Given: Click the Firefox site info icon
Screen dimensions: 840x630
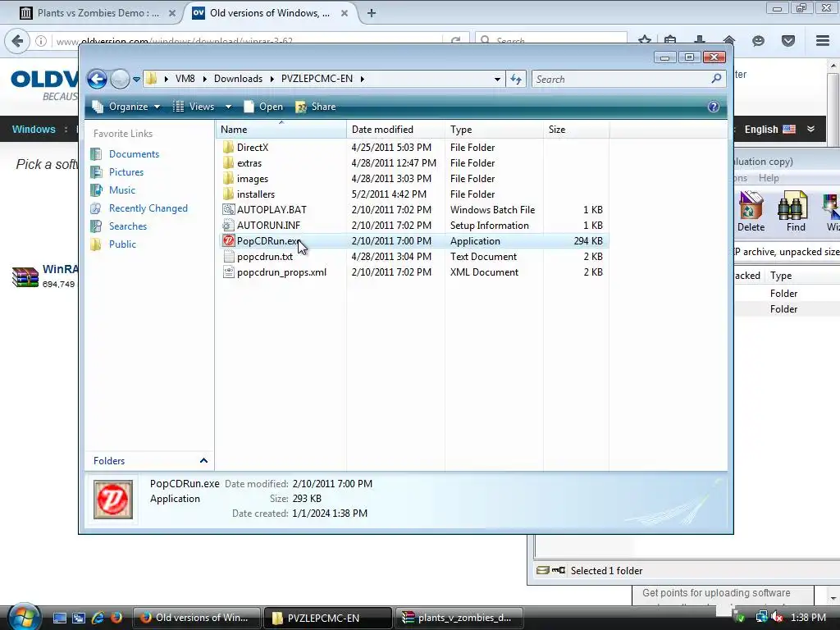Looking at the screenshot, I should pyautogui.click(x=41, y=41).
